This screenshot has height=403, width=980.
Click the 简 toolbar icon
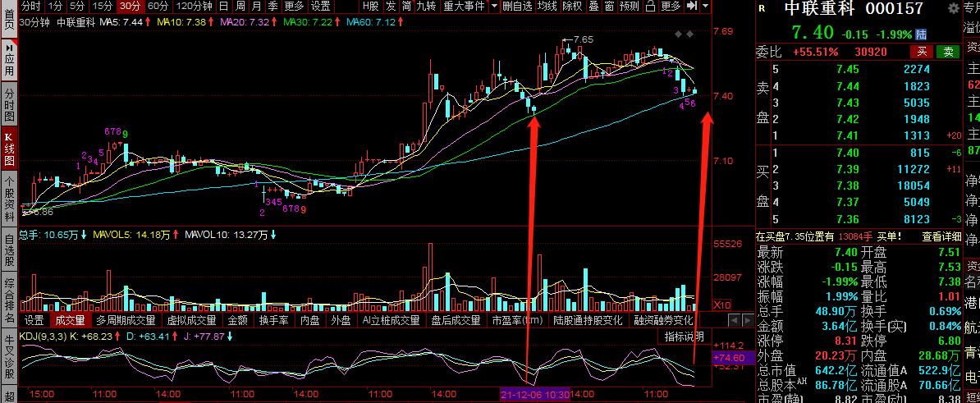tap(406, 7)
